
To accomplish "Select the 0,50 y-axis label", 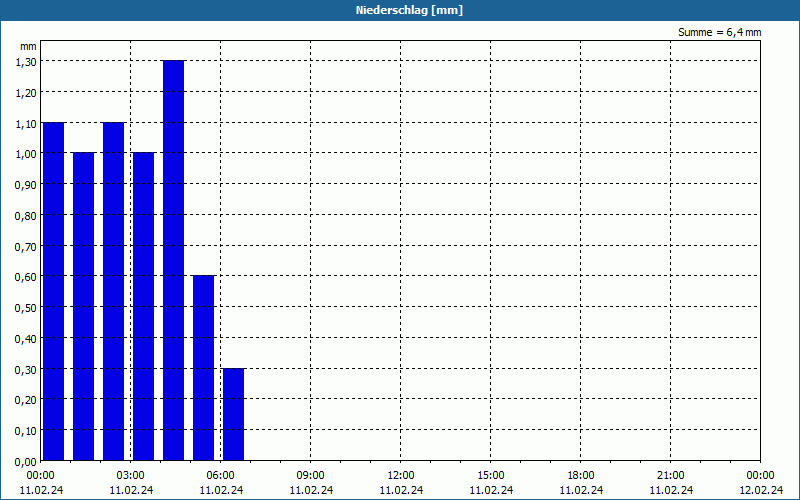I will 26,308.
